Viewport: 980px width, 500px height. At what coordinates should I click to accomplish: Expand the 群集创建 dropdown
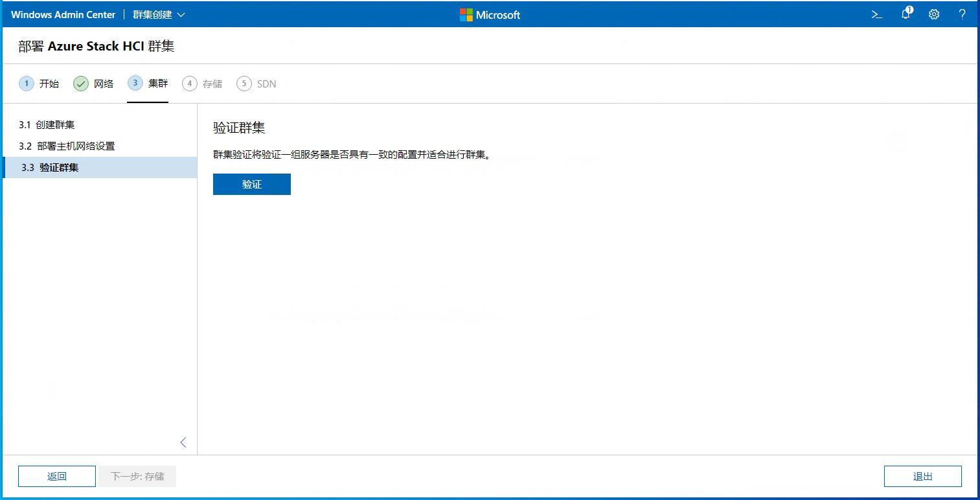159,14
